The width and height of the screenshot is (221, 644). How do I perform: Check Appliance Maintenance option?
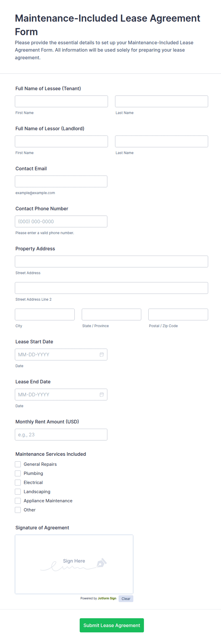click(x=18, y=500)
